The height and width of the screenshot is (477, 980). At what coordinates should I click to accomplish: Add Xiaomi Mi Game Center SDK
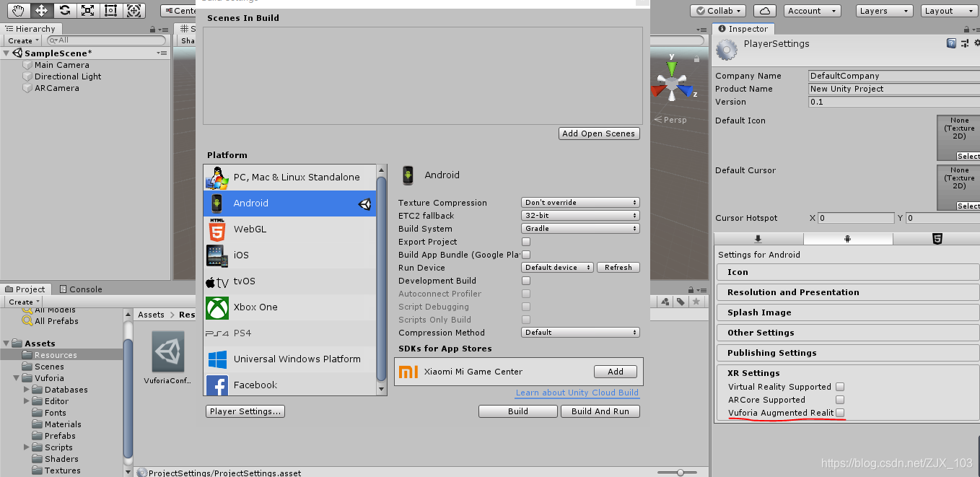coord(616,372)
